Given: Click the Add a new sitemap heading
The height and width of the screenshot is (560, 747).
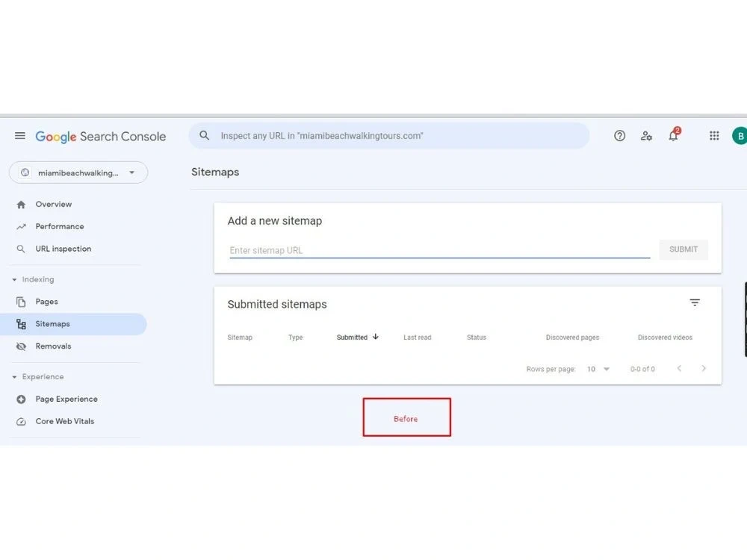Looking at the screenshot, I should pyautogui.click(x=275, y=221).
